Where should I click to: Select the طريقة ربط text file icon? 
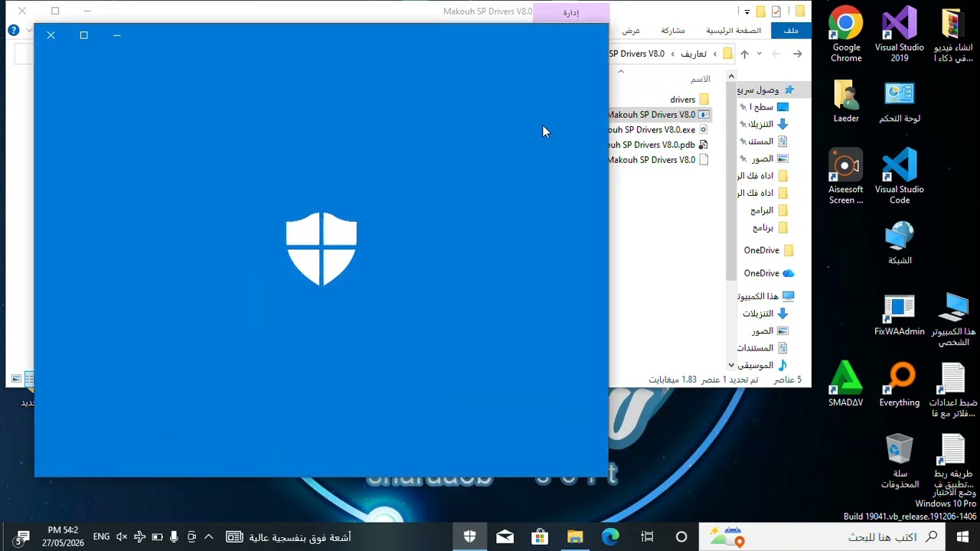(x=953, y=461)
